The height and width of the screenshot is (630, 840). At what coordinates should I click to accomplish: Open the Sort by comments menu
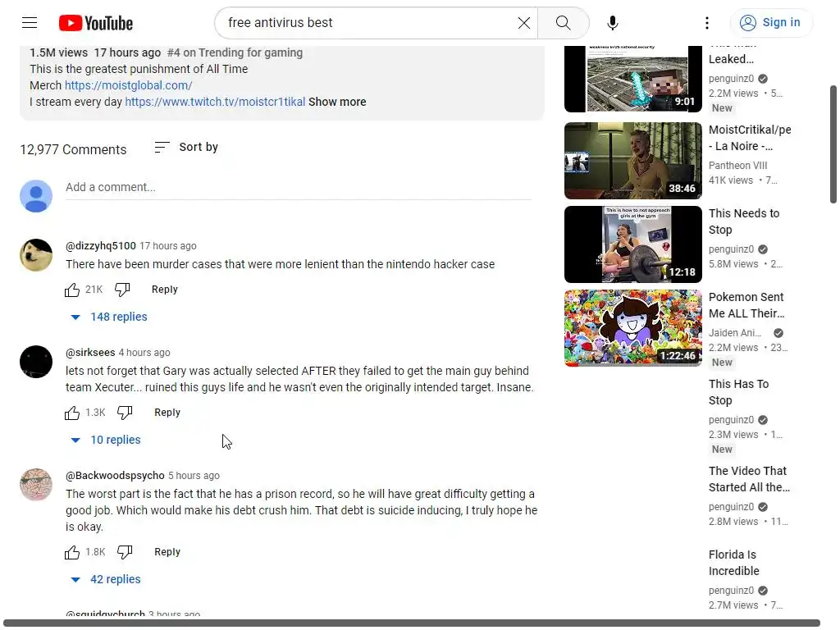click(186, 147)
